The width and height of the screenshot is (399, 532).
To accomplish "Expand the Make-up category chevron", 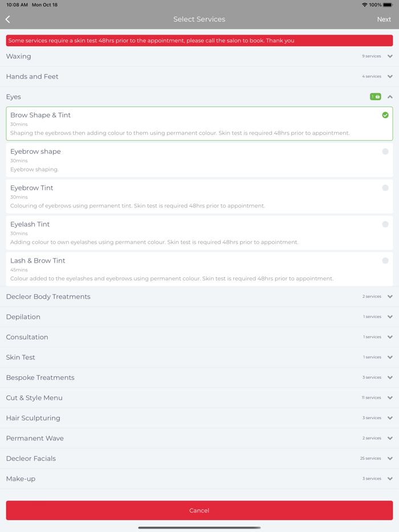I will [x=390, y=479].
